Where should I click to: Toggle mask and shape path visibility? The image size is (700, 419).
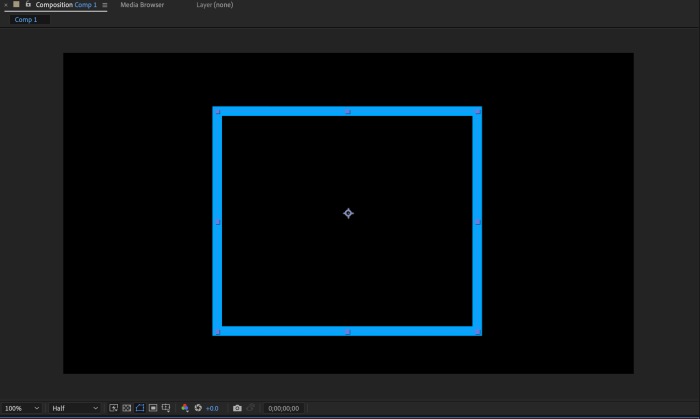click(140, 408)
